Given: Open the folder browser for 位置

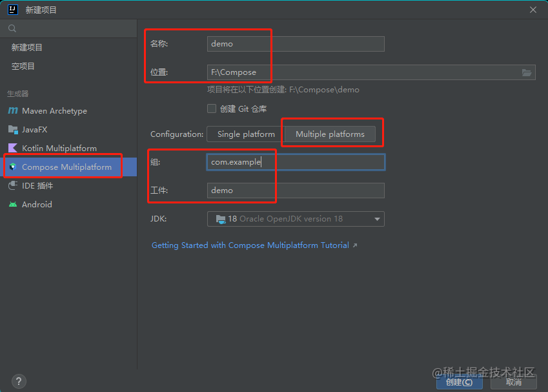Looking at the screenshot, I should pyautogui.click(x=527, y=72).
